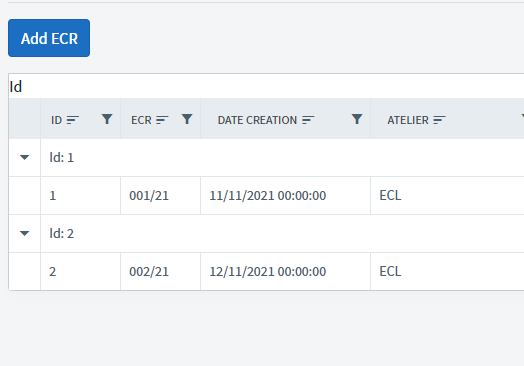Click date cell 11/11/2021 00:00:00
524x366 pixels.
(285, 196)
